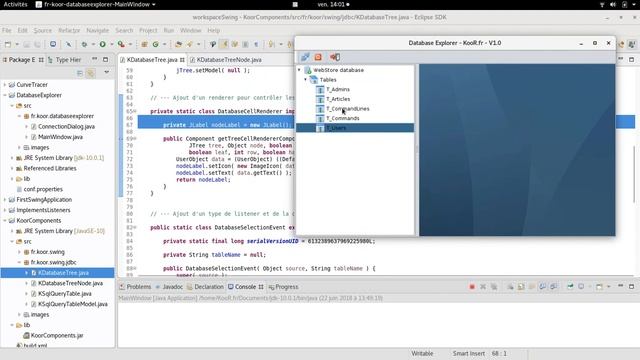Click the Show Whitespace Characters pilcrow icon
The image size is (640, 360).
256,44
